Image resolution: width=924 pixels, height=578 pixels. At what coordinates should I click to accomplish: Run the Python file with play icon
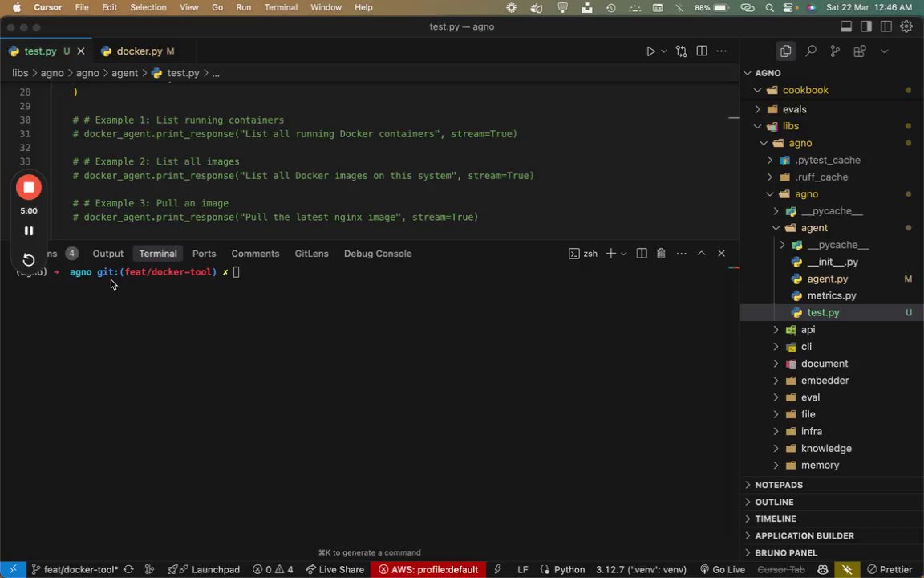(x=650, y=51)
